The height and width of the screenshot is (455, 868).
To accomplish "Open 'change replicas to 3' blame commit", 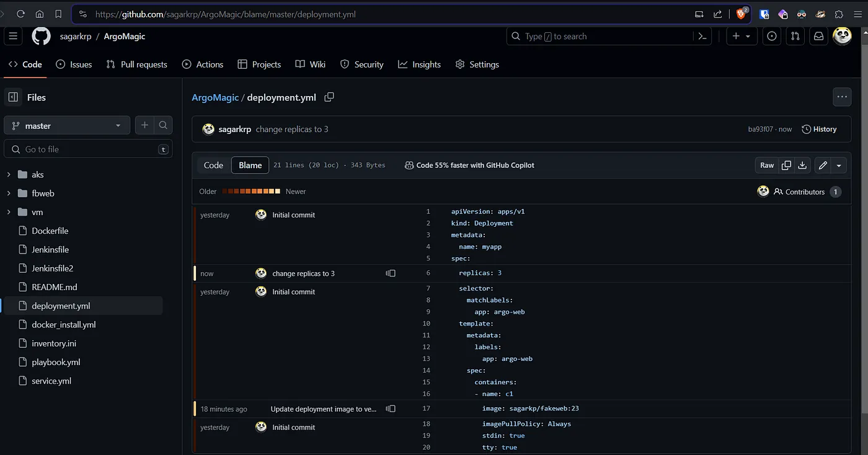I will [303, 273].
